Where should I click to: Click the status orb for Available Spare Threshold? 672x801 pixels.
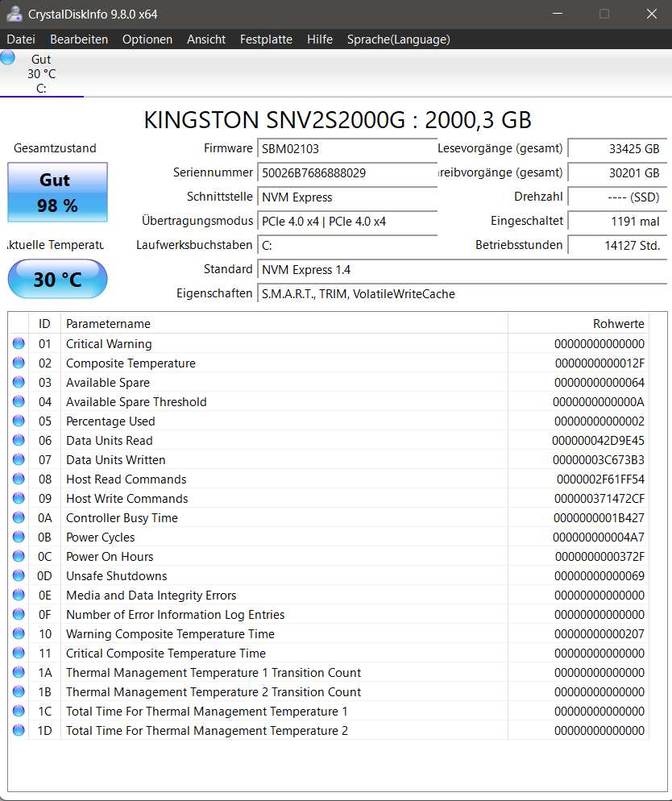[19, 401]
